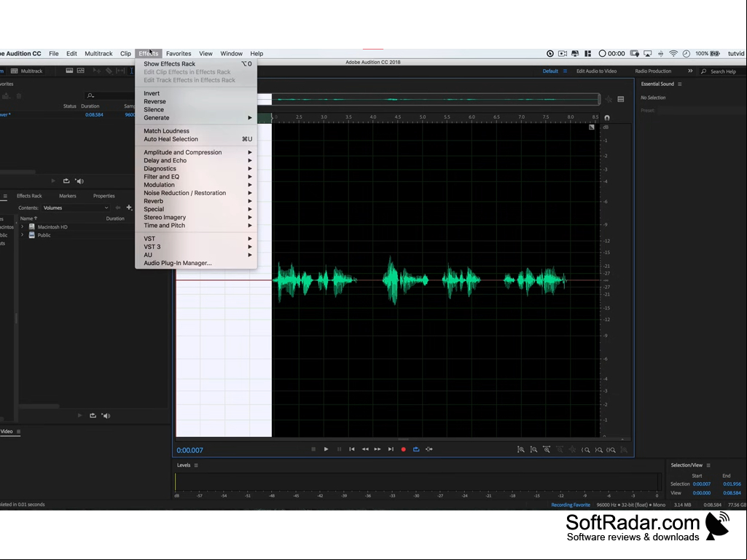Open Selection/View panel menu icon
747x560 pixels.
(x=708, y=465)
